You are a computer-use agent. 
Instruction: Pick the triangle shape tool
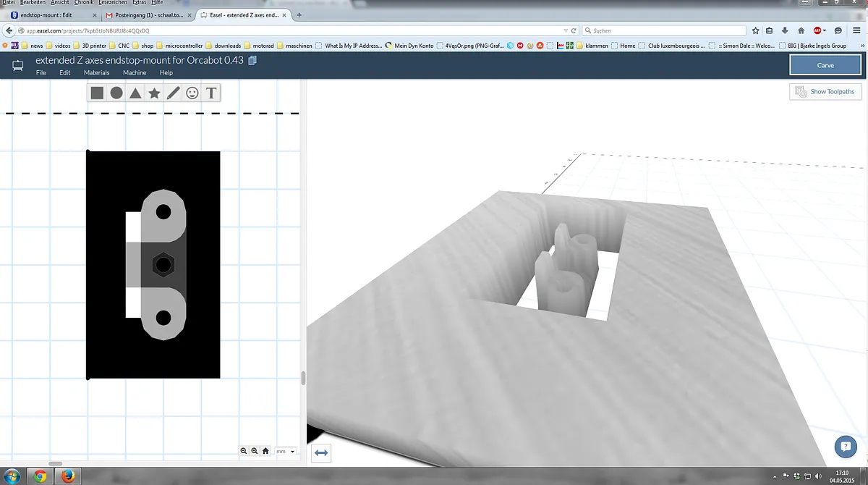[x=135, y=93]
